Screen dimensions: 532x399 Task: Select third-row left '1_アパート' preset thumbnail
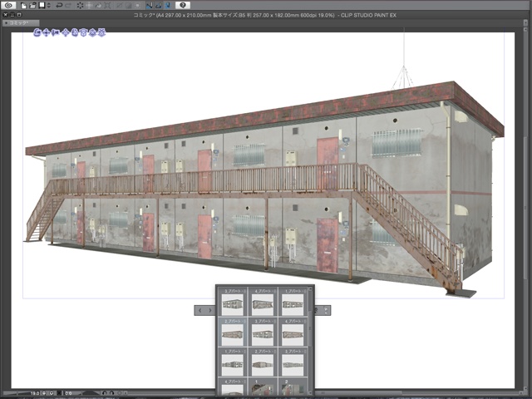click(233, 362)
